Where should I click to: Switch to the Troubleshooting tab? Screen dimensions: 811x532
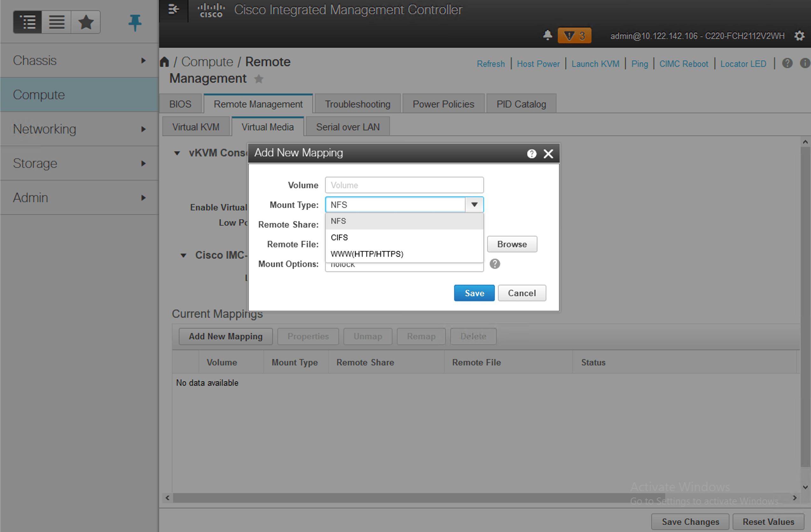point(357,104)
